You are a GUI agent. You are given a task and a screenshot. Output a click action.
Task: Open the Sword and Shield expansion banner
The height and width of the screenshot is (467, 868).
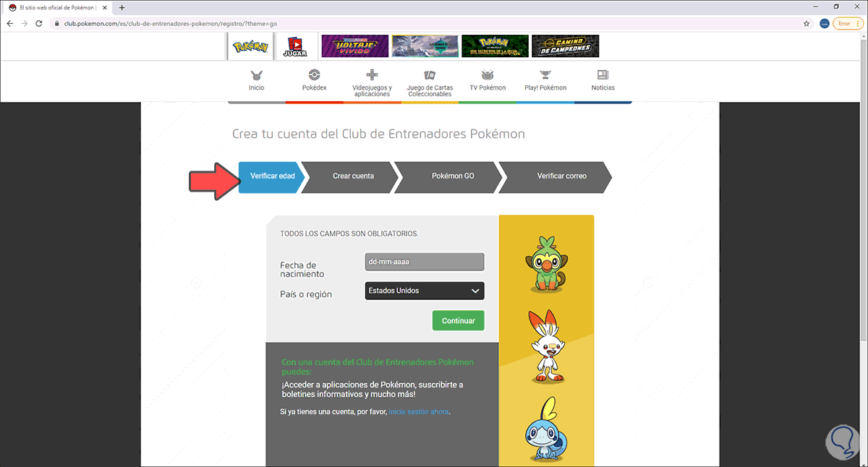[x=425, y=46]
